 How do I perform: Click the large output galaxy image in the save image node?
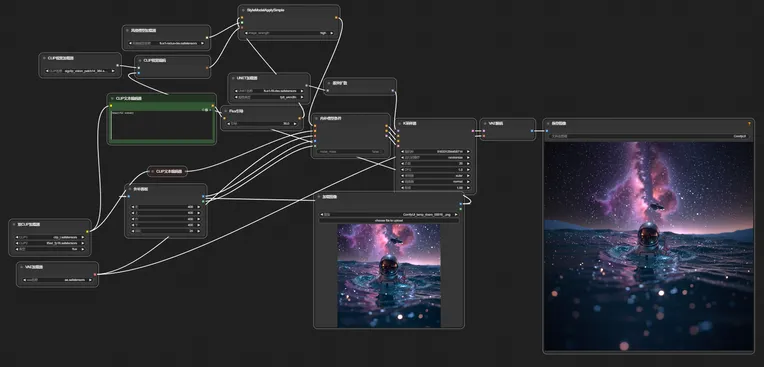pos(649,246)
